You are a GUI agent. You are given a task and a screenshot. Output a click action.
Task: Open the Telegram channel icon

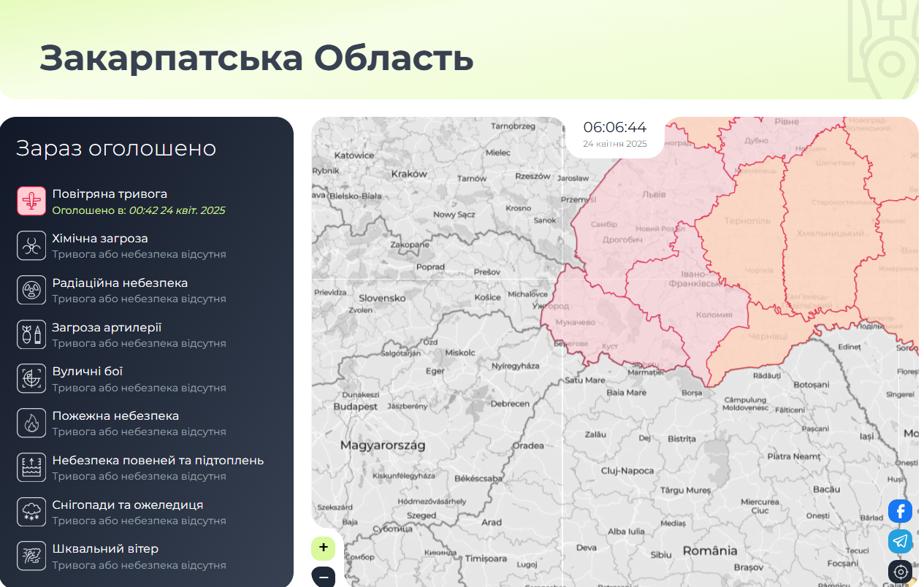(x=901, y=541)
